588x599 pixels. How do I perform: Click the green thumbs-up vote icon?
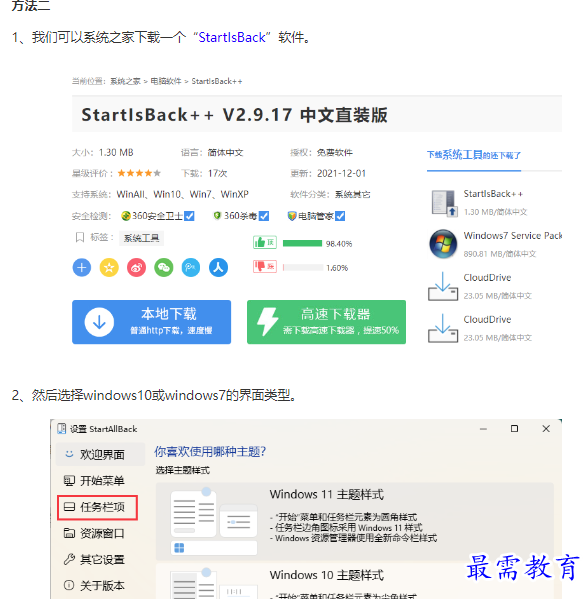tap(265, 243)
